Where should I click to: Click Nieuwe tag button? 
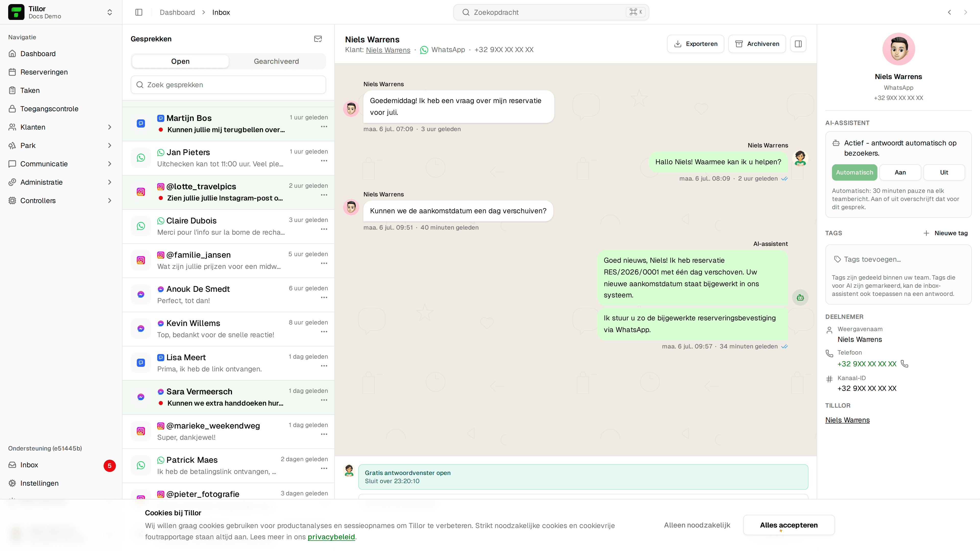click(946, 233)
